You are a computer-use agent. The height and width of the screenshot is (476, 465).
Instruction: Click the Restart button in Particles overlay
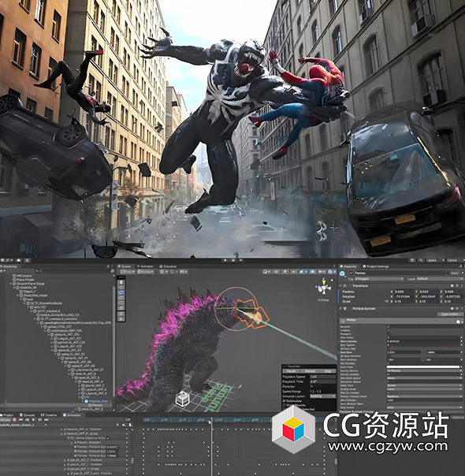(x=311, y=371)
